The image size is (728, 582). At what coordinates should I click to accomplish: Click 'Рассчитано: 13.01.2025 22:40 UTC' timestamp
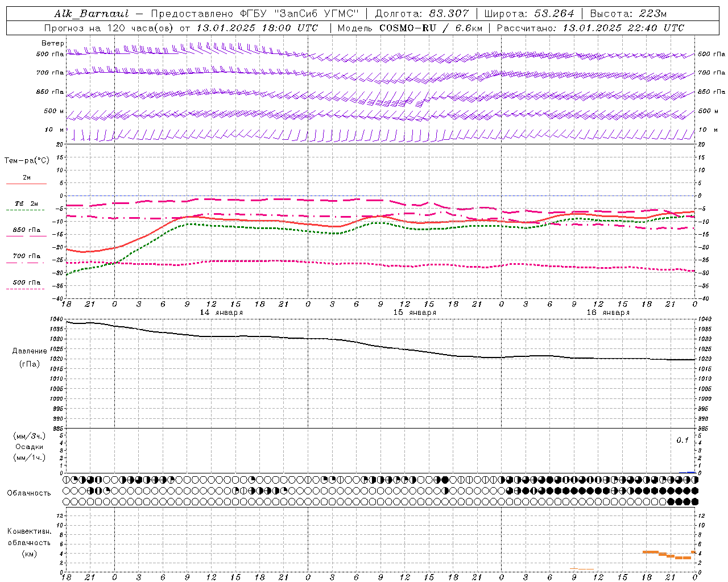click(x=590, y=28)
